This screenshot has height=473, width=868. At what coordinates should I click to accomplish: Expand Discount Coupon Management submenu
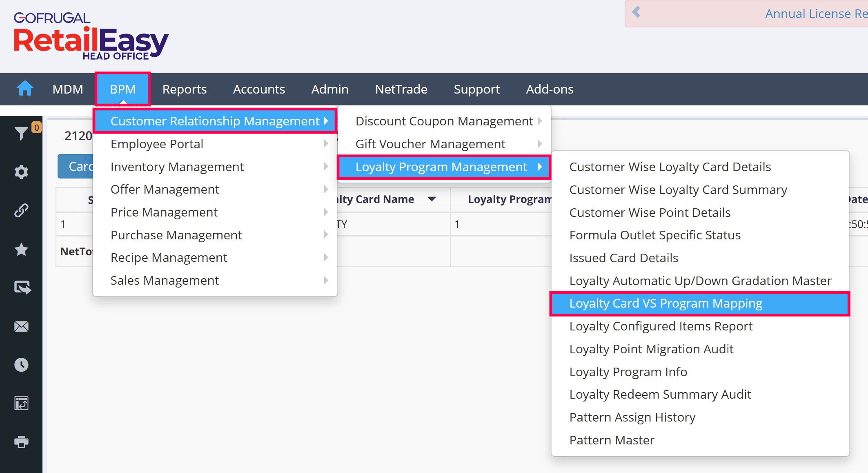[444, 121]
